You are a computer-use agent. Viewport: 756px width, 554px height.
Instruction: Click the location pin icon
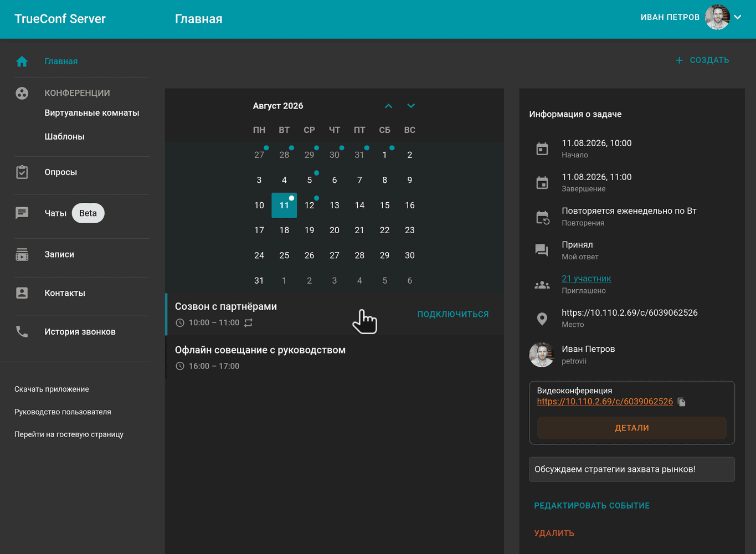(542, 319)
